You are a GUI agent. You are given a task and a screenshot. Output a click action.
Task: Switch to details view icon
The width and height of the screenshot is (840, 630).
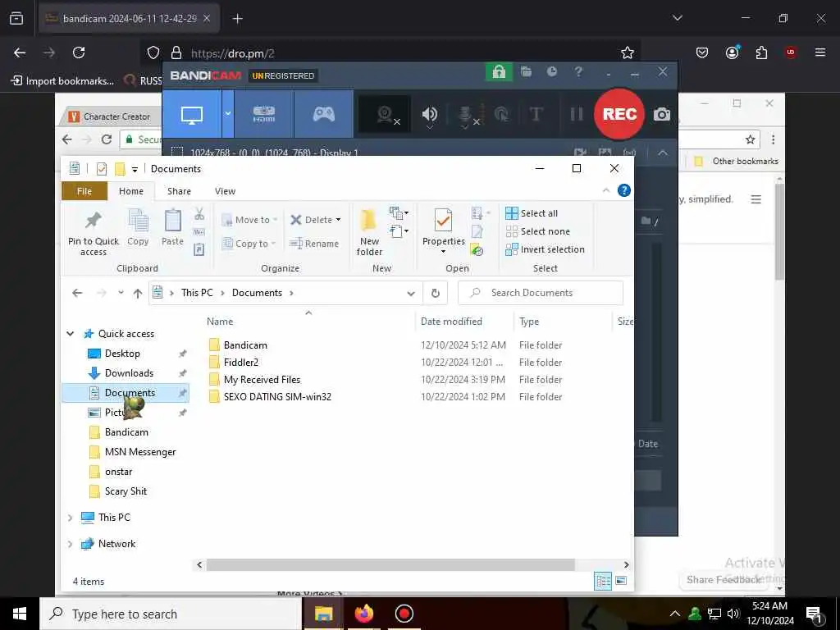click(603, 581)
